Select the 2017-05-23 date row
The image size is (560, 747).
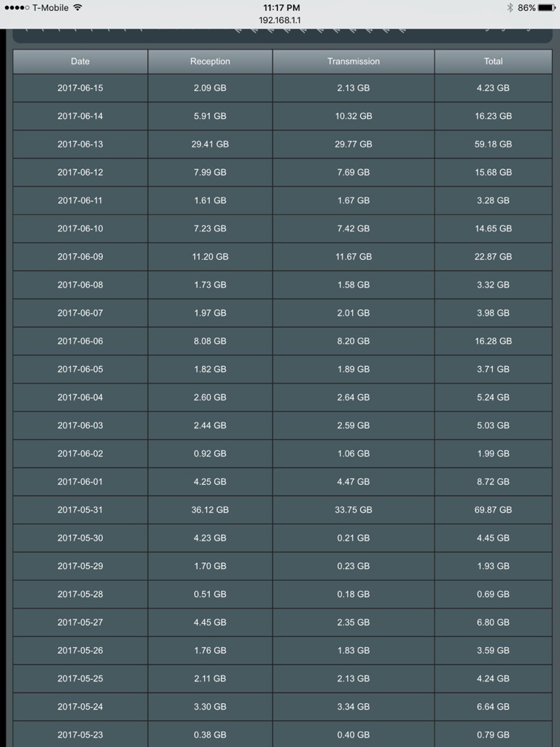click(282, 735)
